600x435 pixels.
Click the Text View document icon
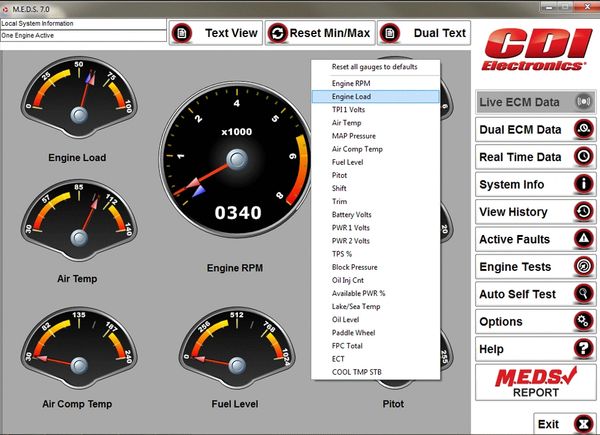tap(182, 33)
